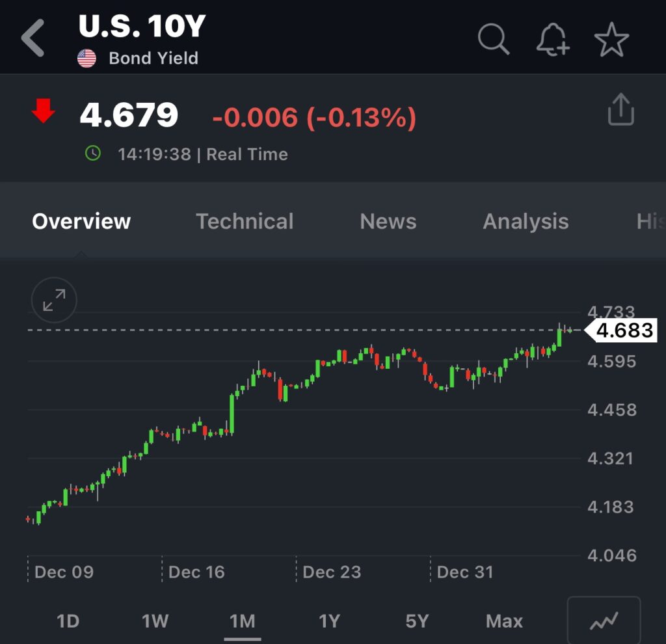Tap the U.S. flag icon
Image resolution: width=666 pixels, height=644 pixels.
87,59
